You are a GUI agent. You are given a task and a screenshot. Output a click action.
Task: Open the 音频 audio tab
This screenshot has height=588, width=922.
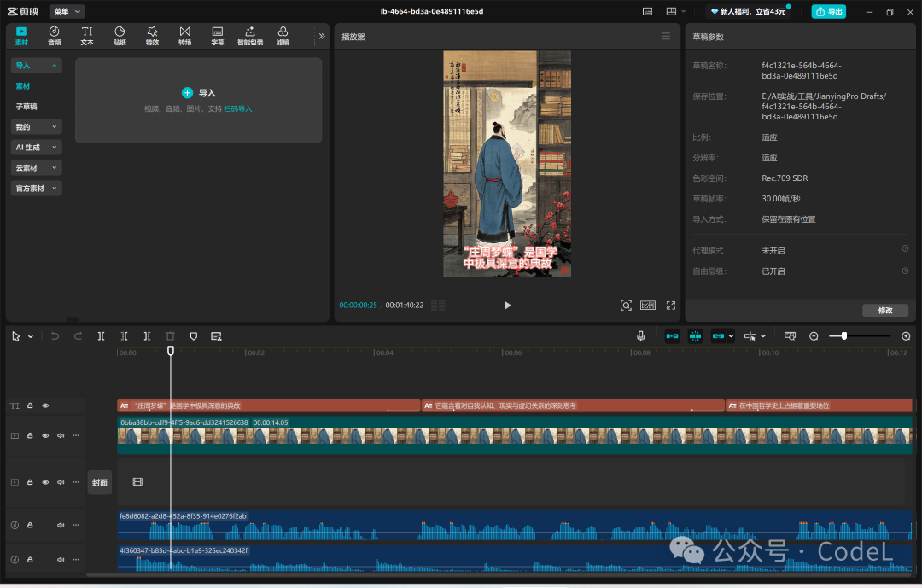[x=54, y=36]
